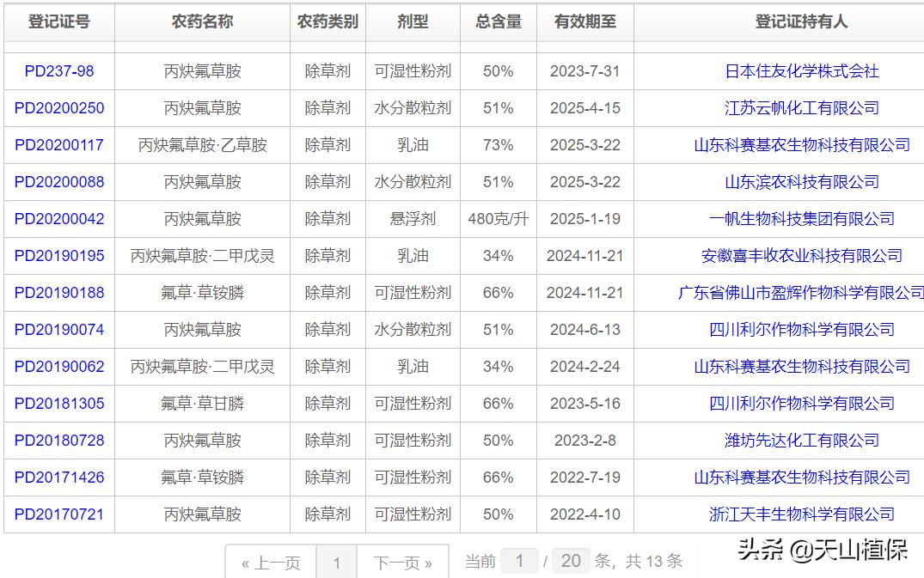Open registration certificate link PD20181305
The height and width of the screenshot is (578, 924).
tap(57, 403)
